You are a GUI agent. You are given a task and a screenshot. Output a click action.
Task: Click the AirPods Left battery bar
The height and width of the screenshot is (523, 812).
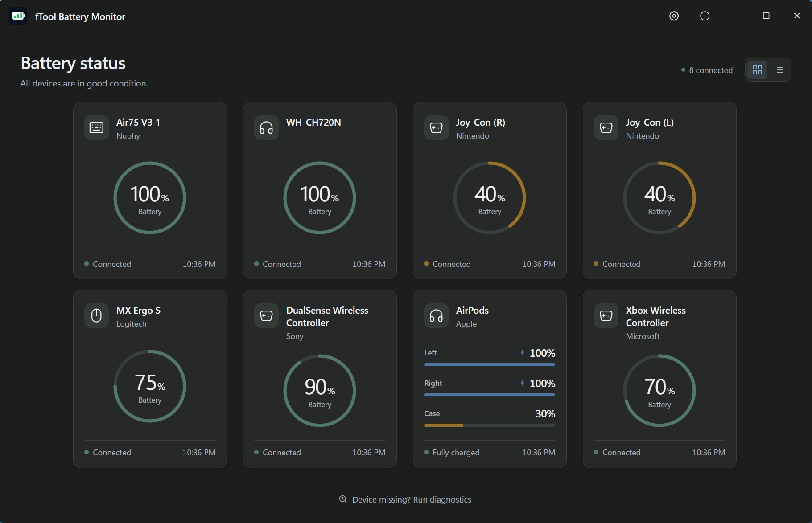(490, 364)
